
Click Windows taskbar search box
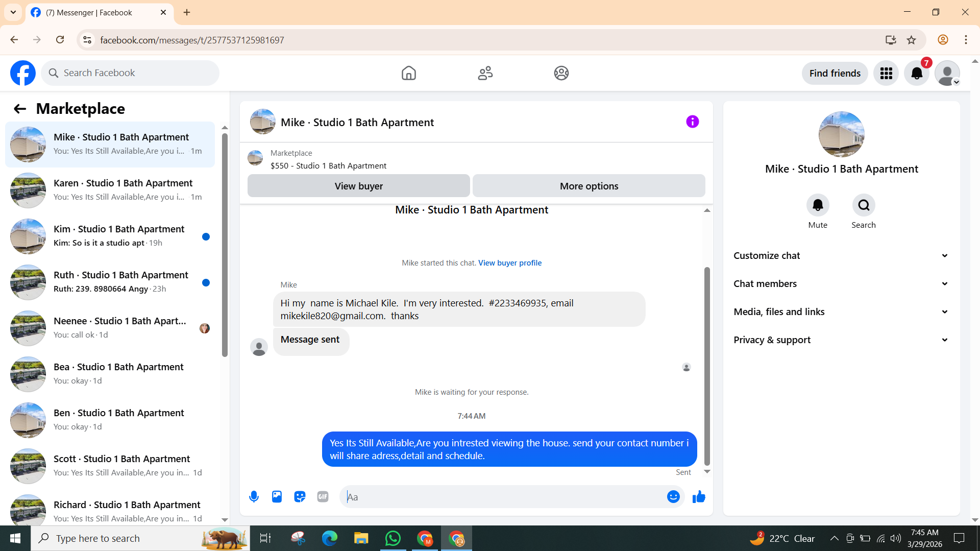[140, 538]
